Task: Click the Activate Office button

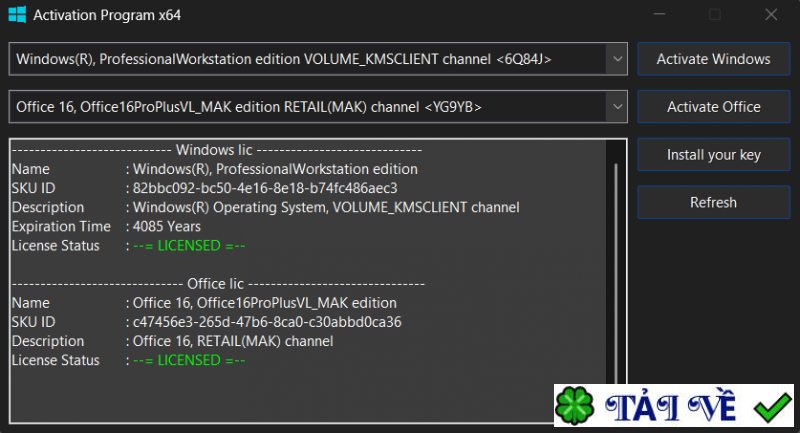Action: coord(713,107)
